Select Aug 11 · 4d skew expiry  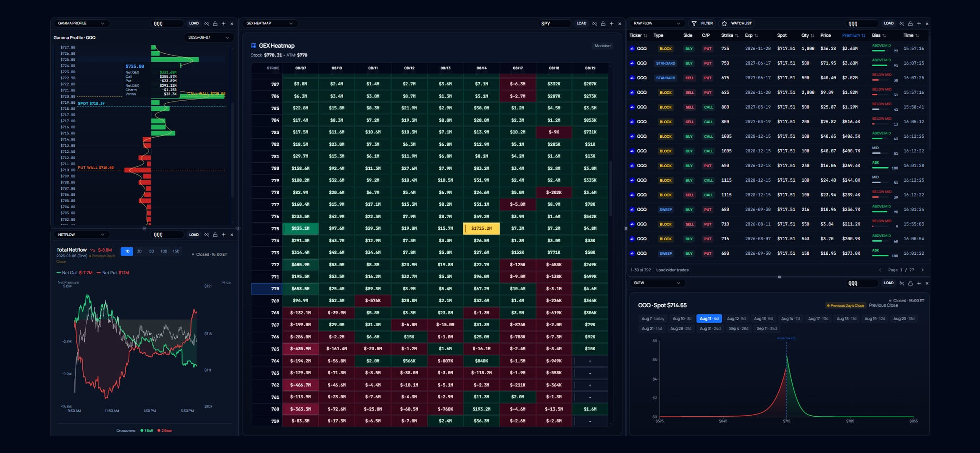click(x=709, y=319)
